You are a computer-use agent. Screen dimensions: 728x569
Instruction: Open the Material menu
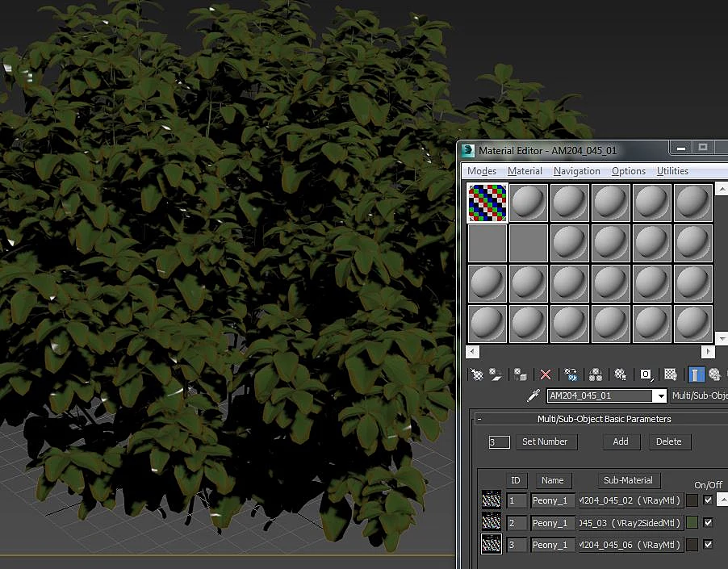[x=525, y=171]
